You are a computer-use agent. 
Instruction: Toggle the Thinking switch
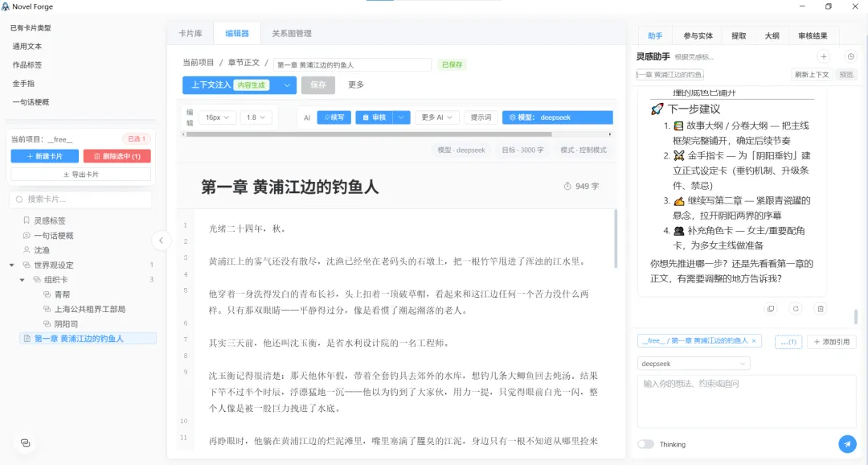coord(645,444)
